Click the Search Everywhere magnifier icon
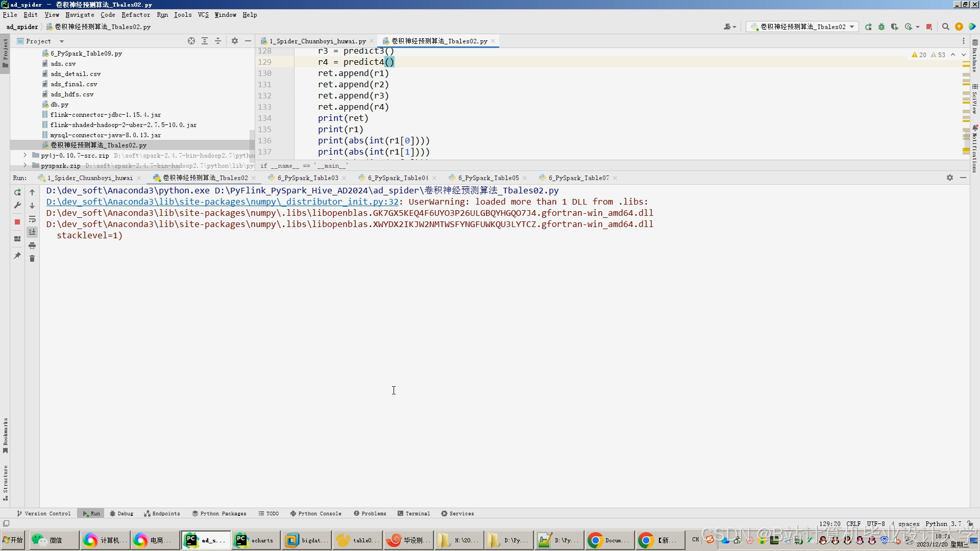Viewport: 980px width, 551px height. (x=945, y=27)
